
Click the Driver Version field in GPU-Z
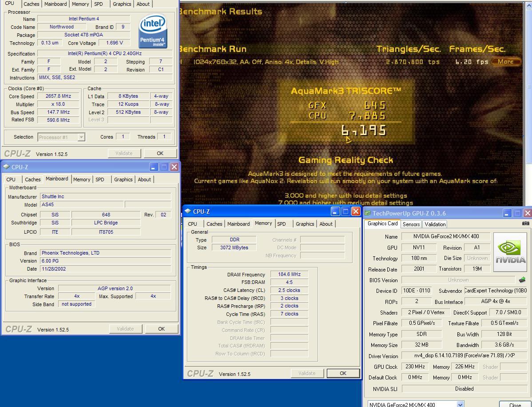[465, 356]
